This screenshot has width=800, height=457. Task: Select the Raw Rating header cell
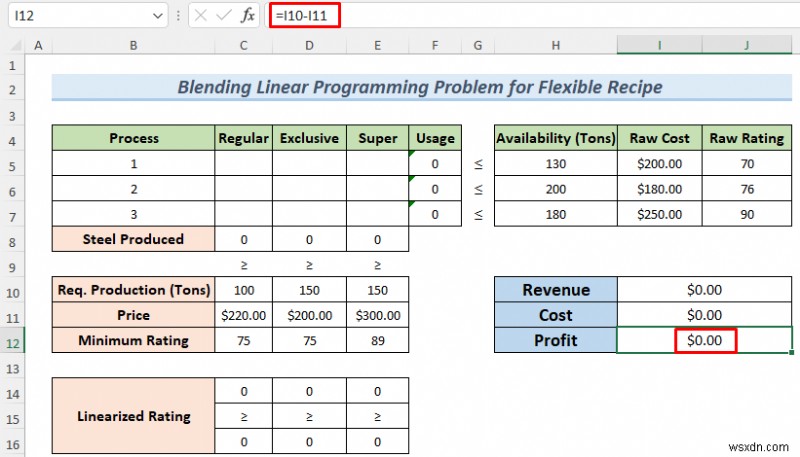coord(747,138)
